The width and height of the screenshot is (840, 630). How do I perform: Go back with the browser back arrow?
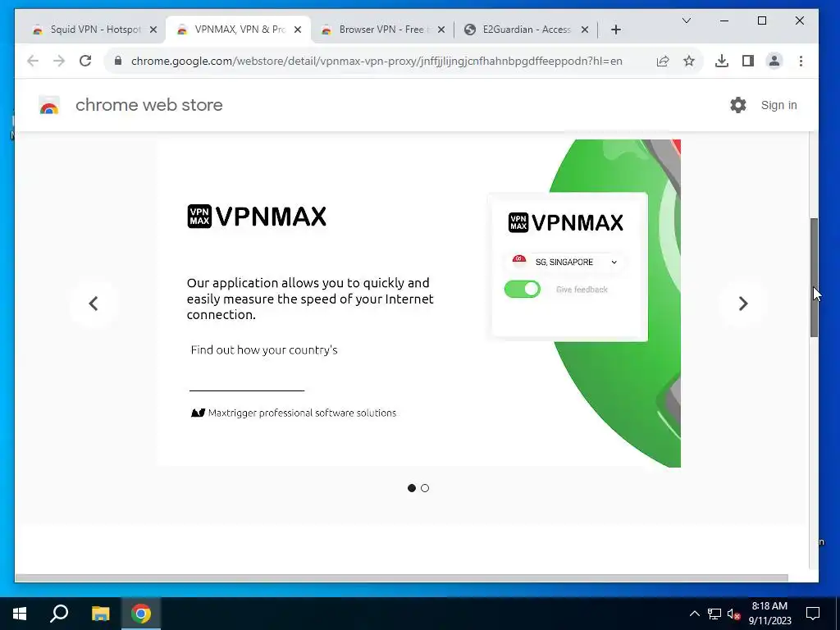tap(33, 61)
